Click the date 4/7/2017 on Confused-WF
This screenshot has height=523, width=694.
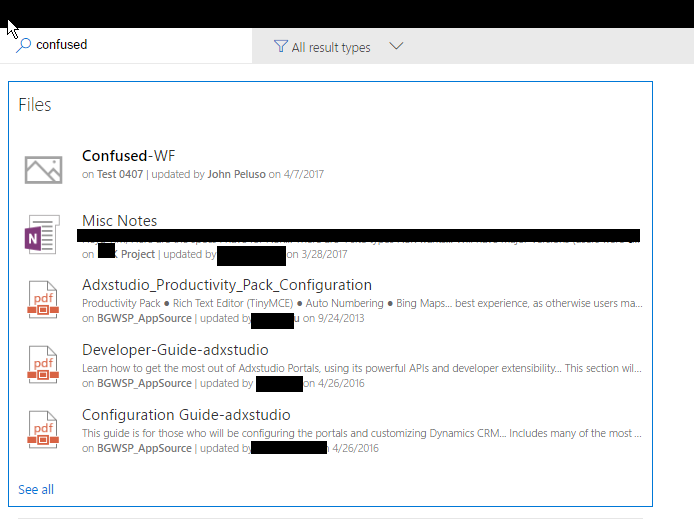point(304,174)
